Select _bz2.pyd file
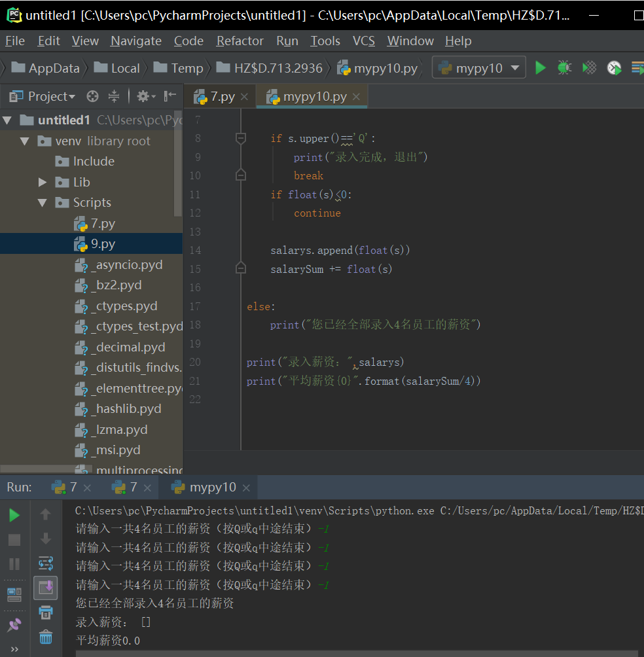This screenshot has width=644, height=657. coord(108,285)
